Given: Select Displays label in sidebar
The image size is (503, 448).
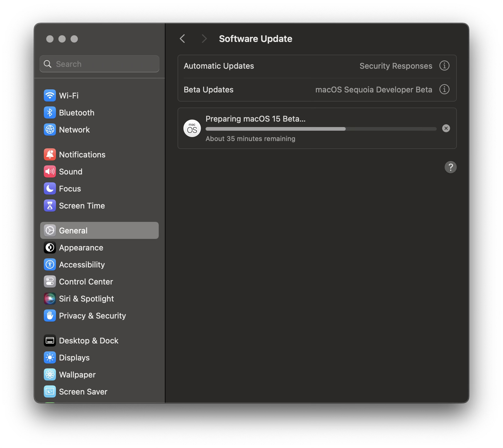Looking at the screenshot, I should (74, 358).
